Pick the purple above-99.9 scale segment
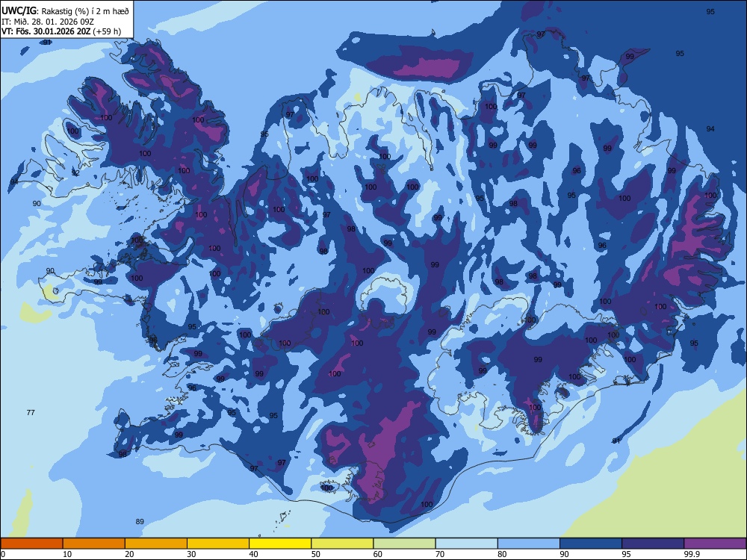Viewport: 747px width, 560px height. 715,544
